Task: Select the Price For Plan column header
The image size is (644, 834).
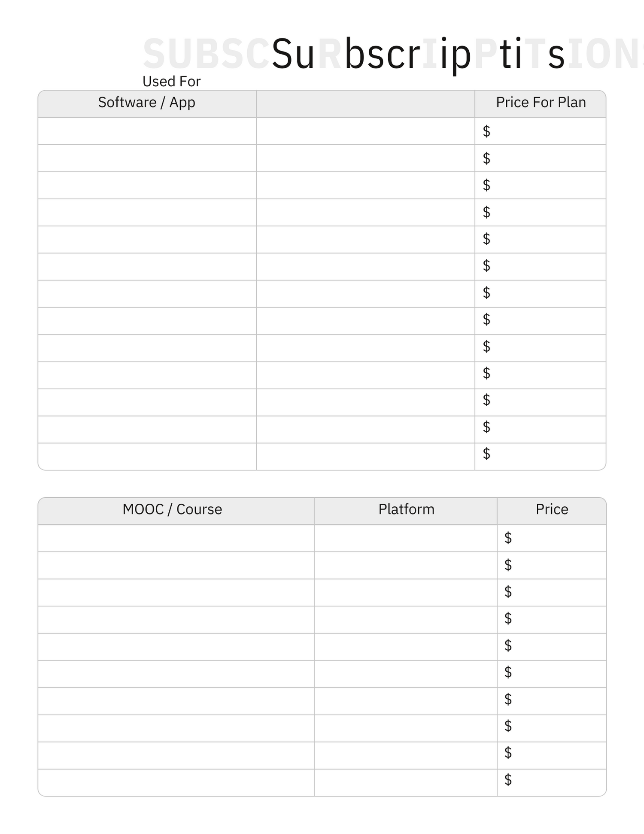Action: [x=541, y=103]
